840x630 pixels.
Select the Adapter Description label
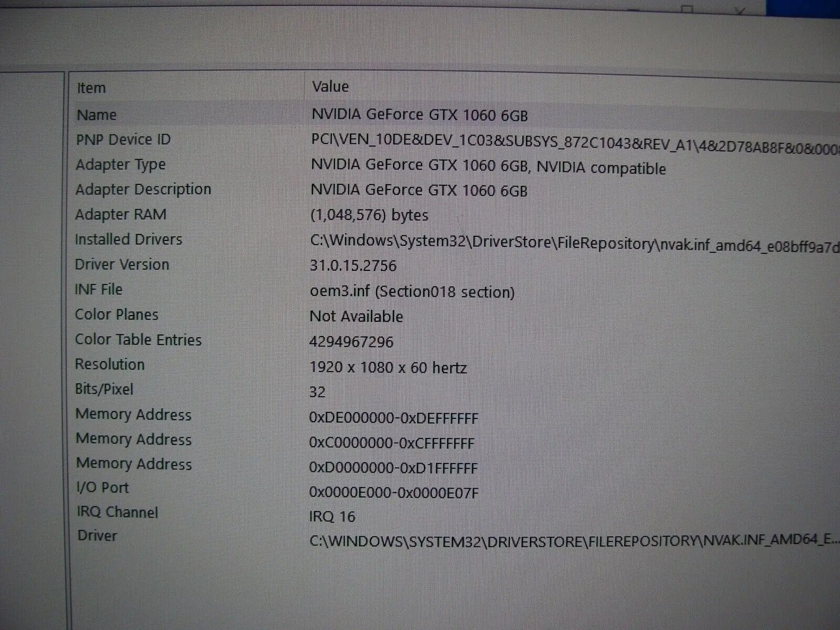143,189
